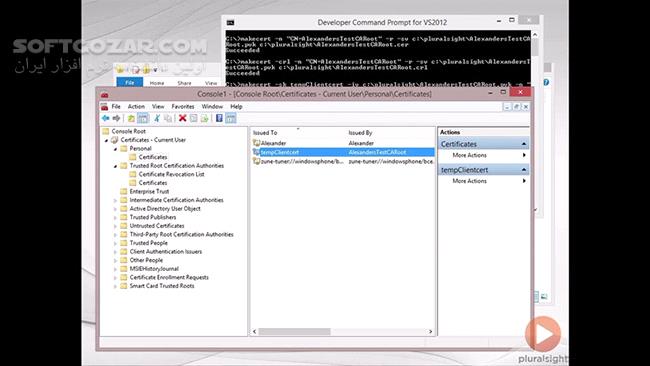Select Certificates folder under Personal

(153, 157)
